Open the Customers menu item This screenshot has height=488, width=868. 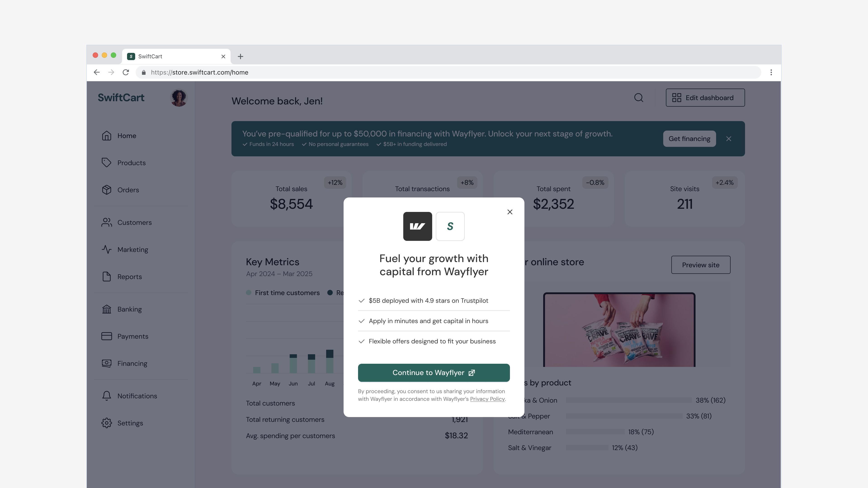134,222
